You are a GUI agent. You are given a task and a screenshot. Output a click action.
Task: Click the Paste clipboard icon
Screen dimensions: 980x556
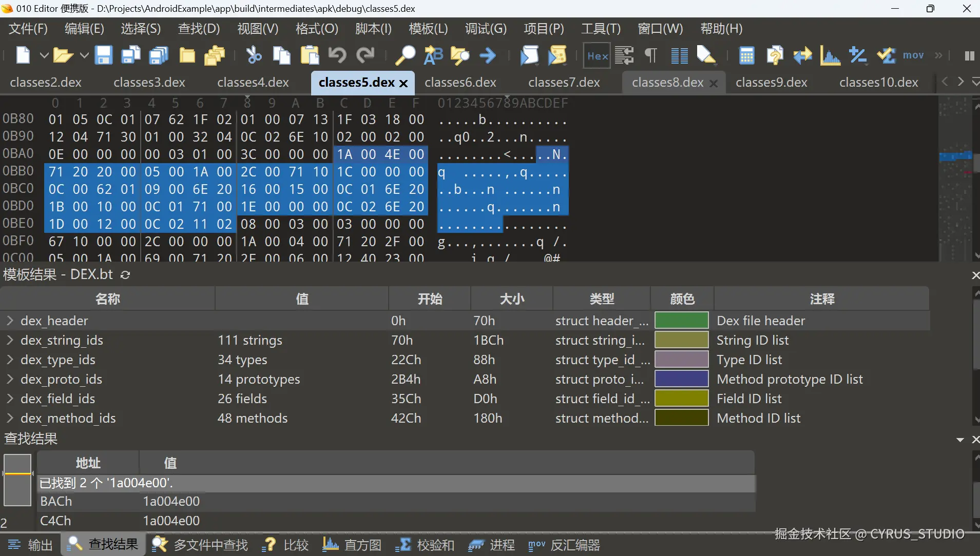coord(310,55)
